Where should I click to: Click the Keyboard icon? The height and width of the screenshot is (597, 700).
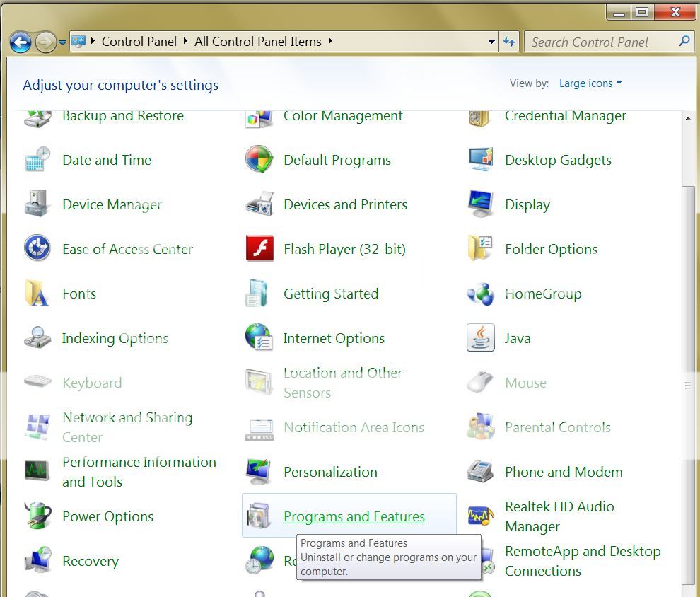point(37,382)
